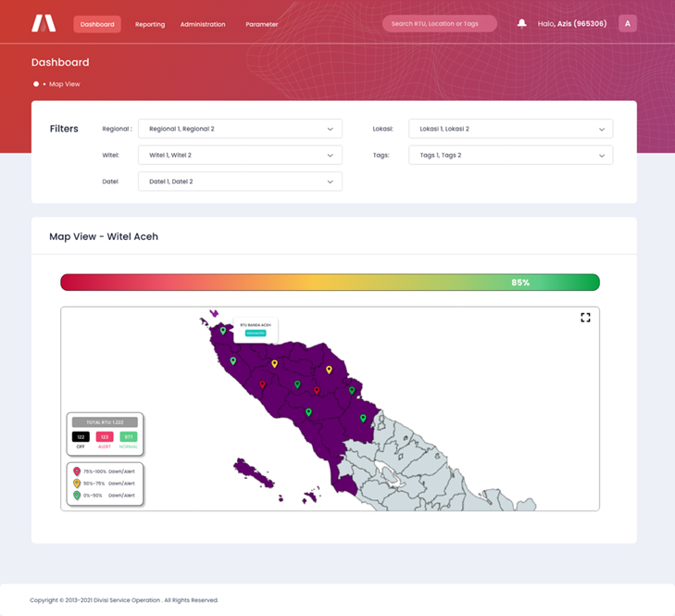The image size is (675, 616).
Task: Open notifications with the bell icon
Action: pyautogui.click(x=521, y=24)
